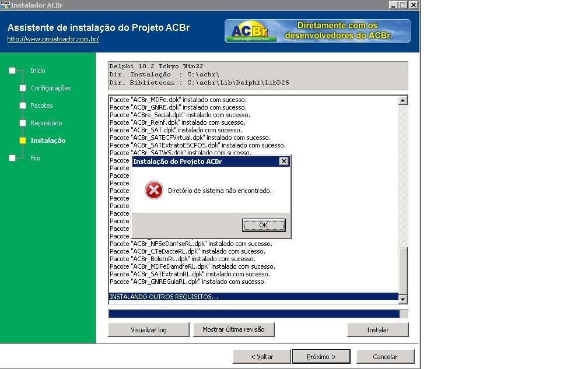Select the ACBr_GNREGuiaRL.dpk log line

click(188, 282)
